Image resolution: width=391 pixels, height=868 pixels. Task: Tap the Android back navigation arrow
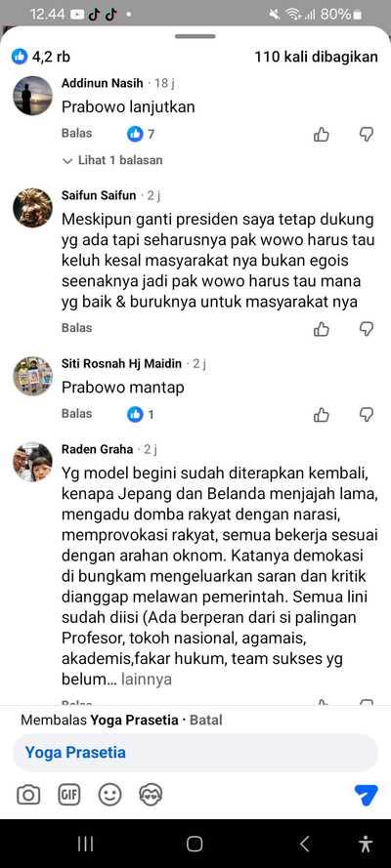(x=304, y=844)
